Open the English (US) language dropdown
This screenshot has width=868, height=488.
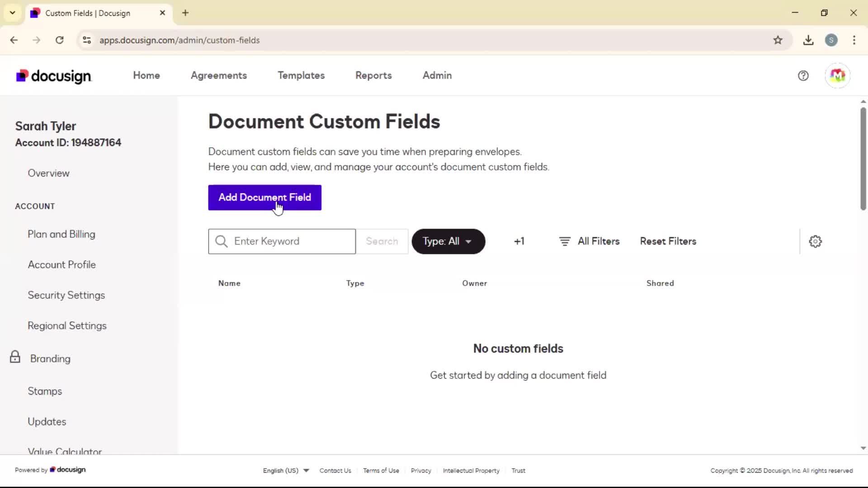pyautogui.click(x=286, y=470)
